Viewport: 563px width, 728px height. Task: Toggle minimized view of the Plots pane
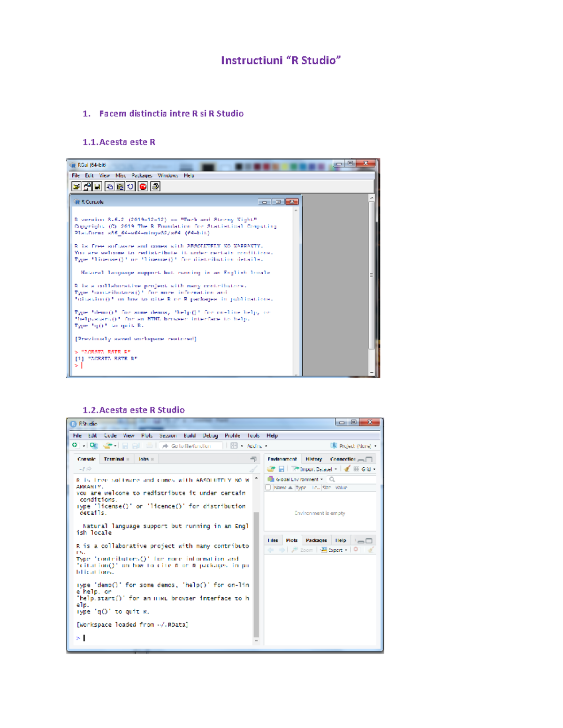tap(360, 540)
